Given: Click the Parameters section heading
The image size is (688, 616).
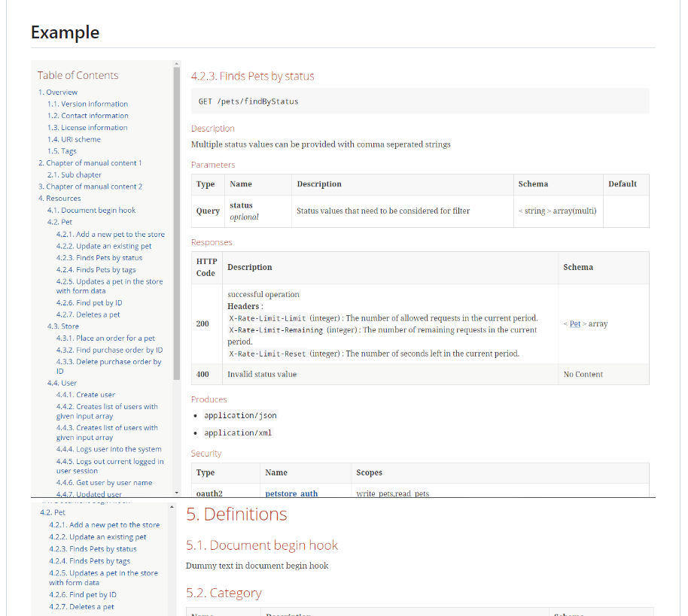Looking at the screenshot, I should pos(213,165).
